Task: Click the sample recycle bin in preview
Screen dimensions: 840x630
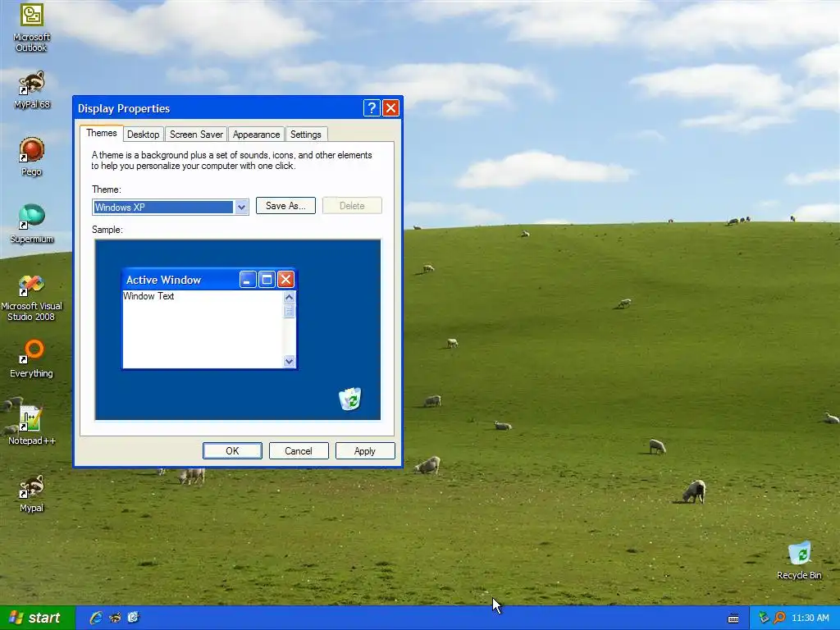Action: point(349,399)
